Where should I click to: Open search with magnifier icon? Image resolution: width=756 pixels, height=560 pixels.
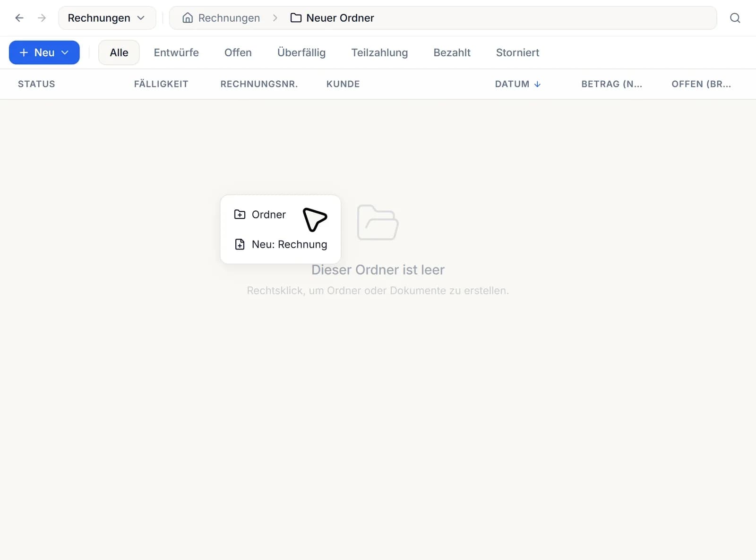(735, 18)
